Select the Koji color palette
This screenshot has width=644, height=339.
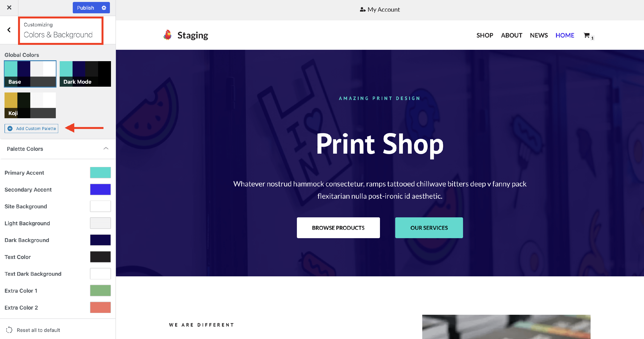(x=30, y=105)
